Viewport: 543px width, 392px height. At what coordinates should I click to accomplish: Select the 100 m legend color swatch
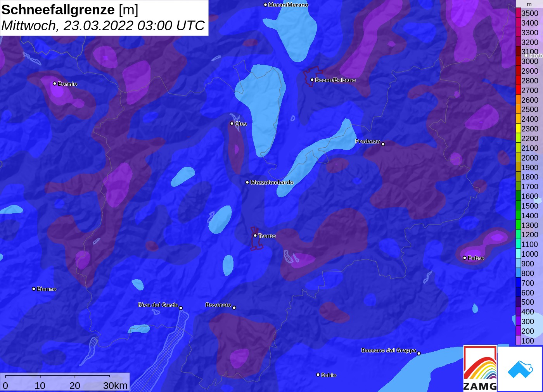518,341
